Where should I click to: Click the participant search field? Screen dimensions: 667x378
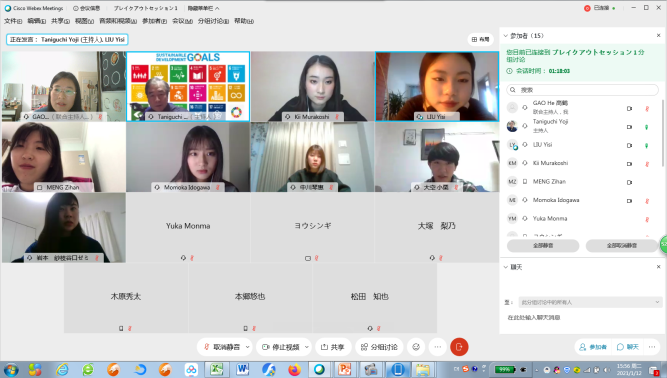(582, 90)
